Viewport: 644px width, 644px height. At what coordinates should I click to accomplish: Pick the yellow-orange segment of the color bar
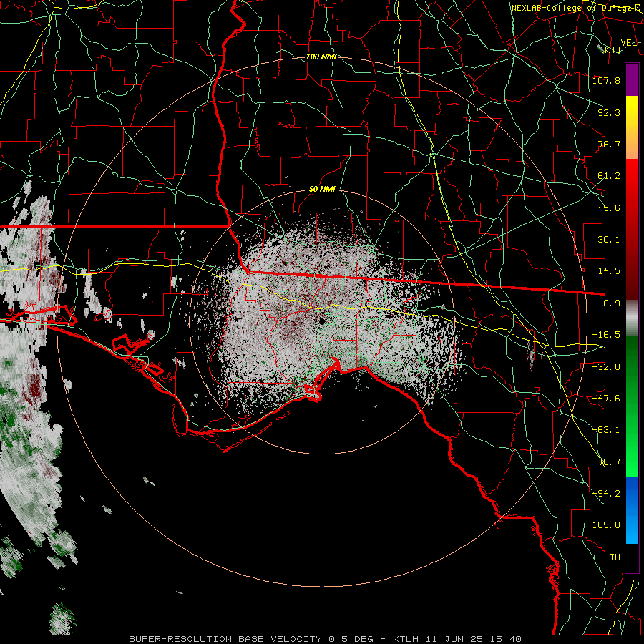click(x=632, y=127)
